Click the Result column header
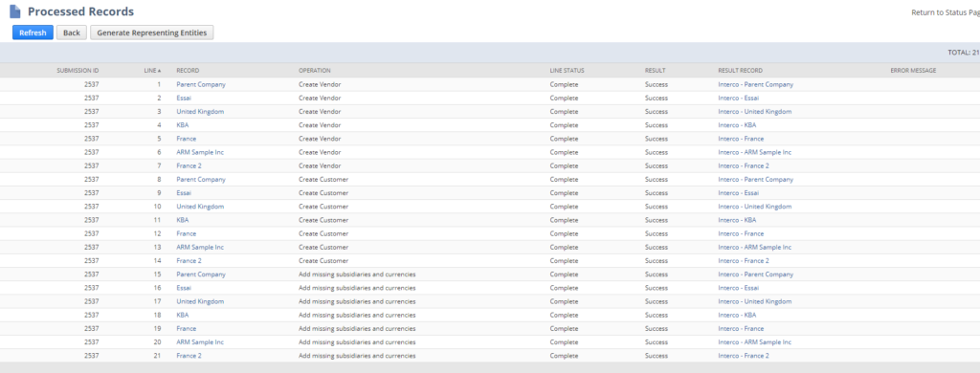The height and width of the screenshot is (373, 980). 655,71
